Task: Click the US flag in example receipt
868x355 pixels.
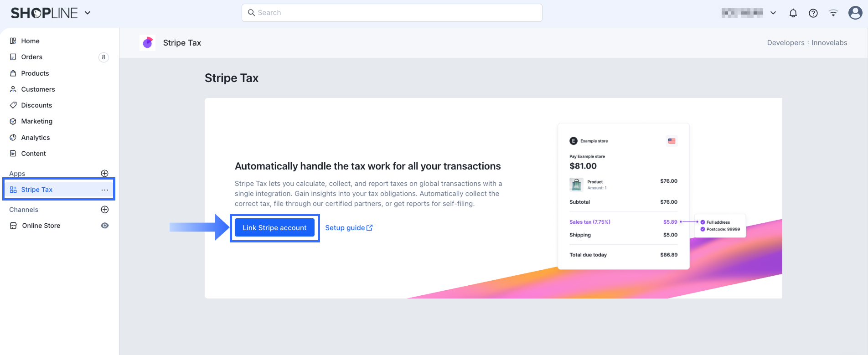Action: coord(672,141)
